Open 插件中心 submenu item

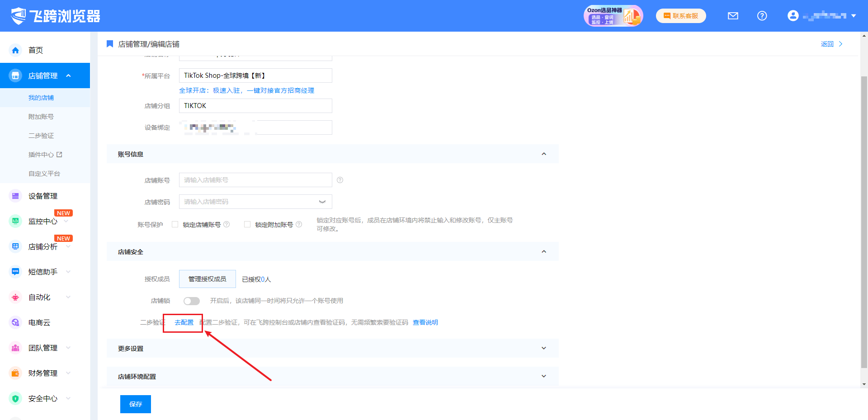click(41, 155)
